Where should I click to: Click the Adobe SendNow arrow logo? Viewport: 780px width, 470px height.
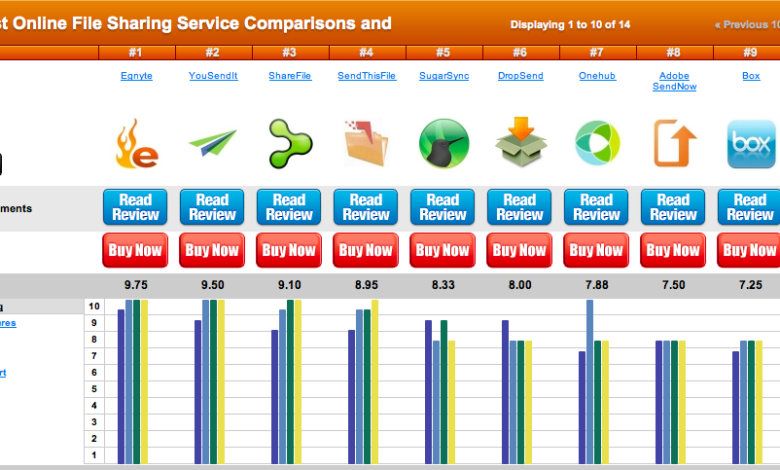click(x=674, y=143)
